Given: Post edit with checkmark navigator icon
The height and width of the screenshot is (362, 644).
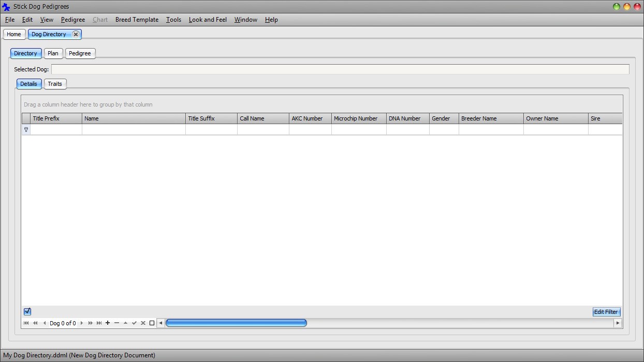Looking at the screenshot, I should coord(134,323).
